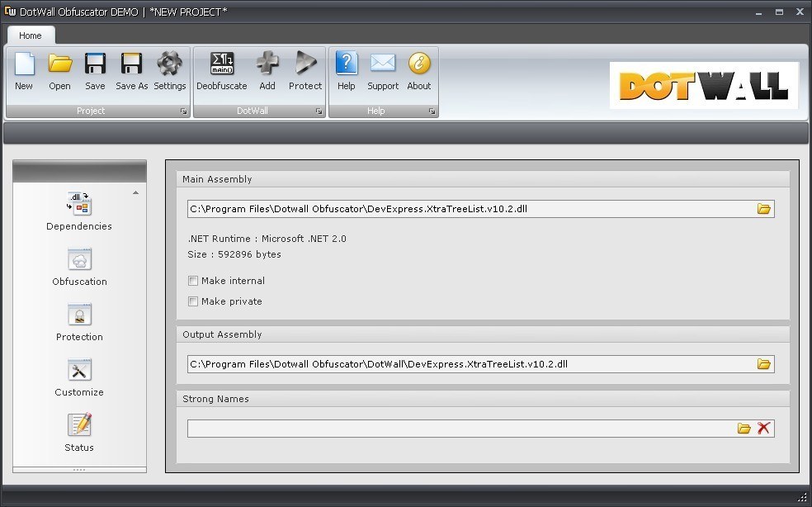
Task: Click the DotWall logo banner
Action: click(704, 86)
